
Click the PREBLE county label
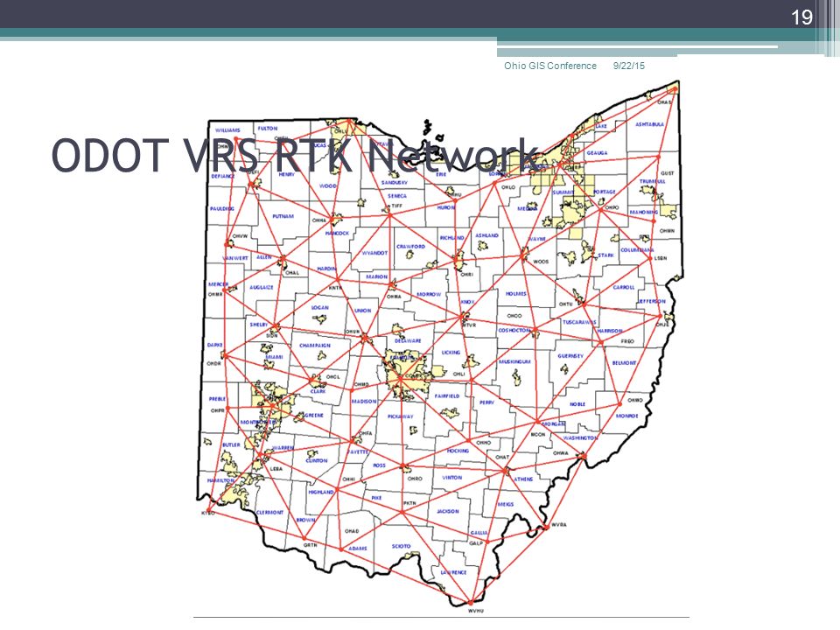point(217,399)
